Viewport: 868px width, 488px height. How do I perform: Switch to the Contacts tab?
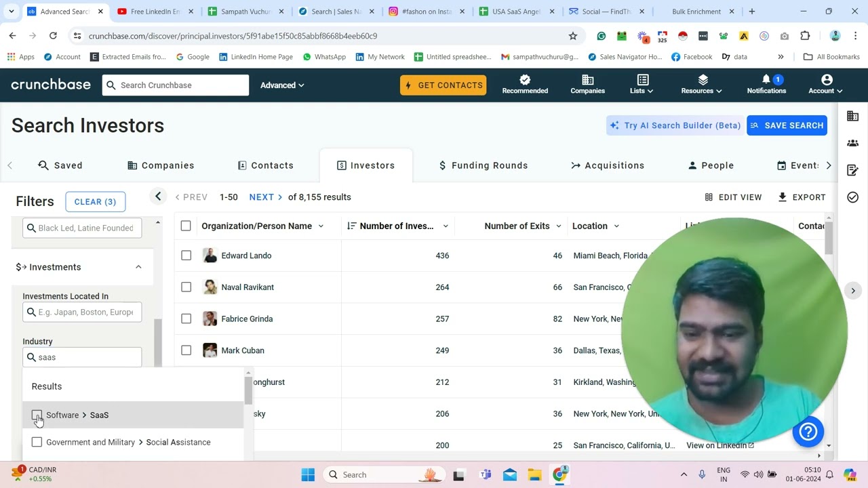(265, 165)
